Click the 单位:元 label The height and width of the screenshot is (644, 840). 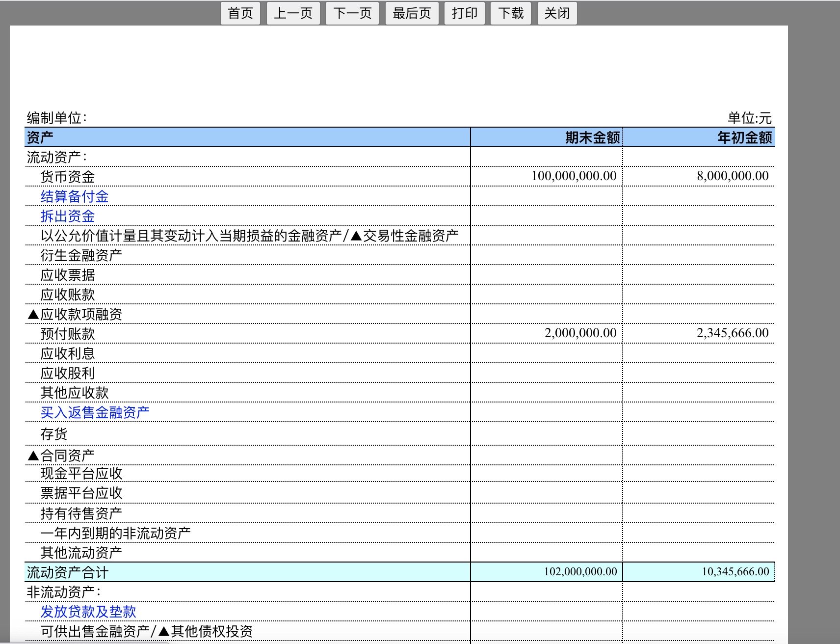[x=750, y=118]
